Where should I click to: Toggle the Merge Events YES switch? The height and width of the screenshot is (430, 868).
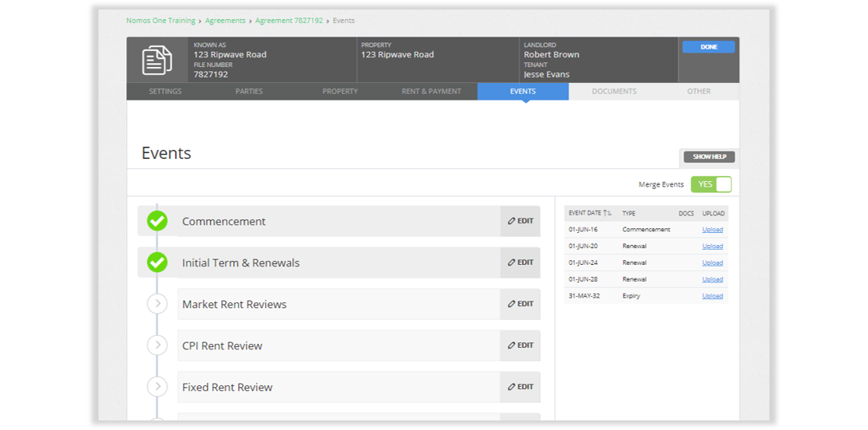coord(711,184)
